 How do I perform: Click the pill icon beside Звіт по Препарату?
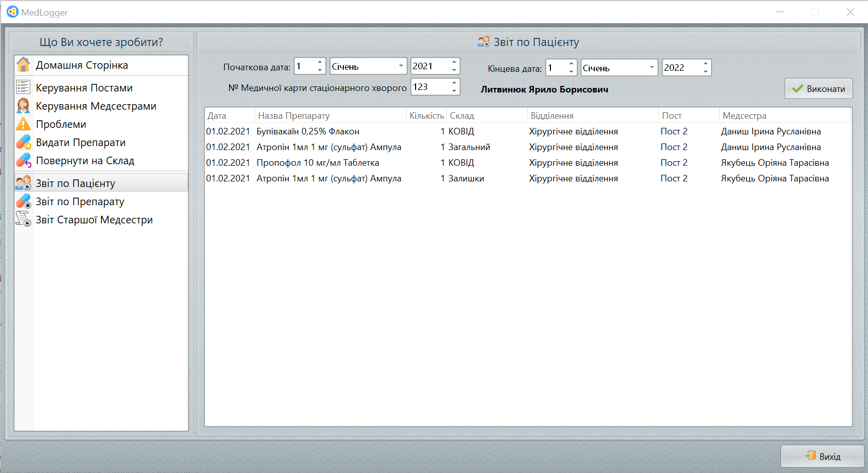(23, 201)
